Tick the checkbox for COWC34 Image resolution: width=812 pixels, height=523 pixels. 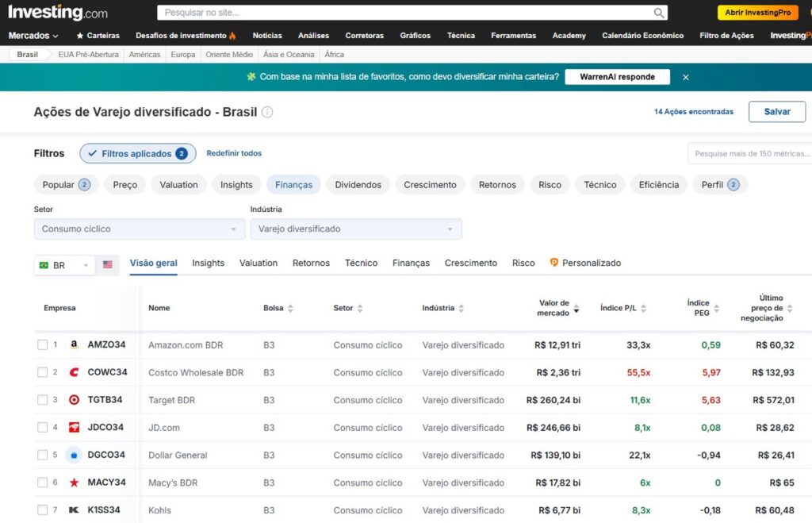pyautogui.click(x=43, y=372)
